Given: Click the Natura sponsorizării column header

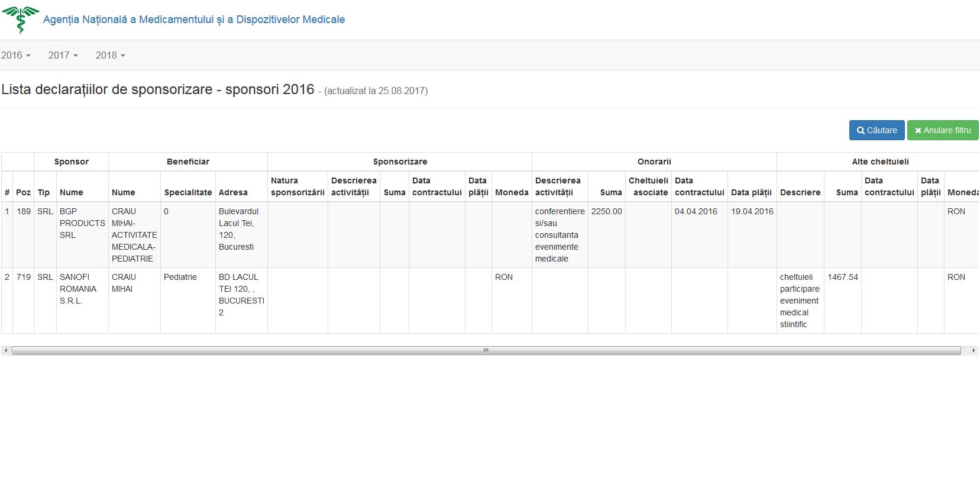Looking at the screenshot, I should coord(297,186).
